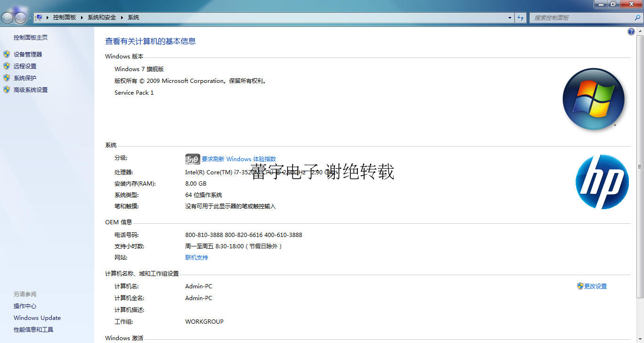Image resolution: width=644 pixels, height=343 pixels.
Task: Open the address bar history dropdown arrow
Action: [510, 18]
